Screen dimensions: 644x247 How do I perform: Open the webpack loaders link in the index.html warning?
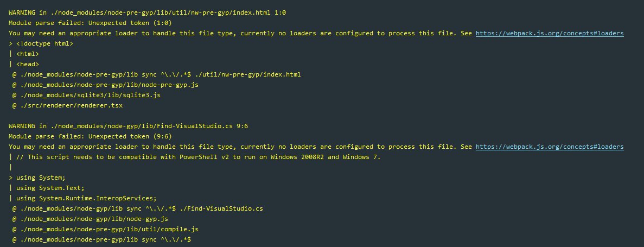tap(550, 33)
